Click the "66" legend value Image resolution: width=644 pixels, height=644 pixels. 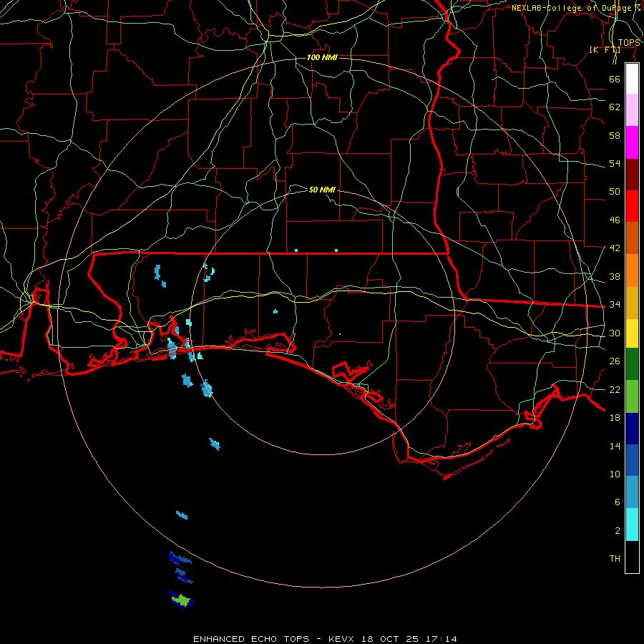point(615,79)
